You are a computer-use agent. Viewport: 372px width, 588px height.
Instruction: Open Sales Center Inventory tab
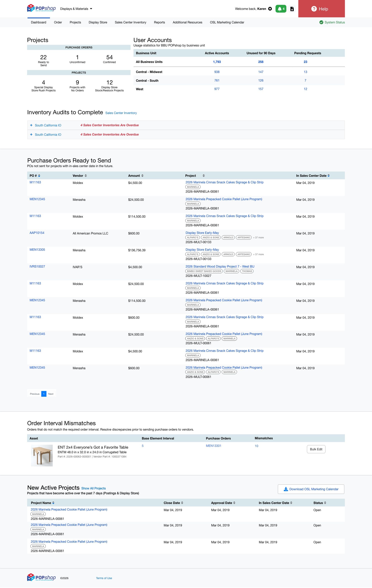click(131, 22)
